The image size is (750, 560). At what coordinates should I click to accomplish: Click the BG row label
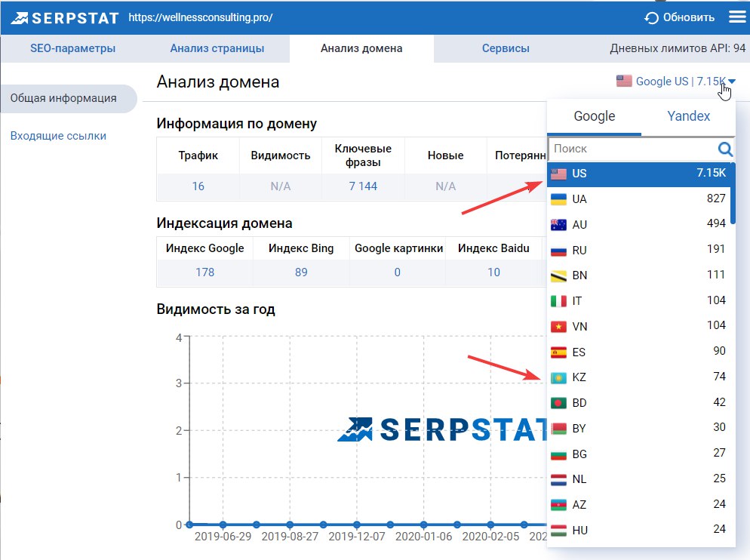[579, 454]
